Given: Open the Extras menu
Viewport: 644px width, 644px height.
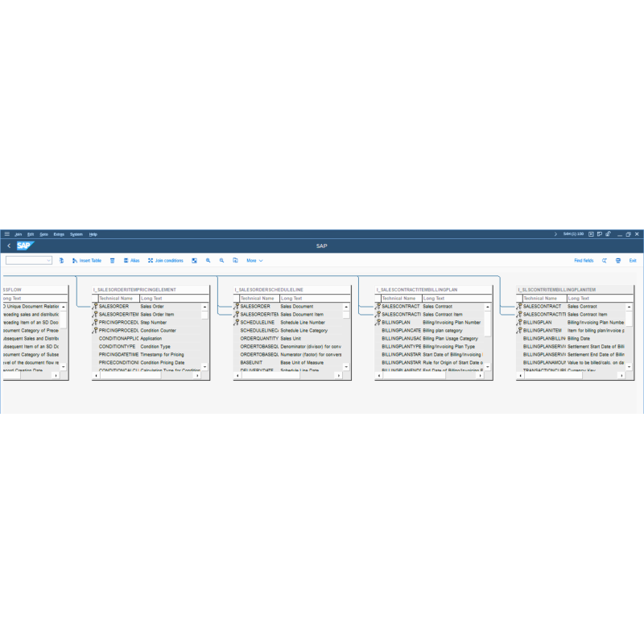Looking at the screenshot, I should pyautogui.click(x=60, y=233).
